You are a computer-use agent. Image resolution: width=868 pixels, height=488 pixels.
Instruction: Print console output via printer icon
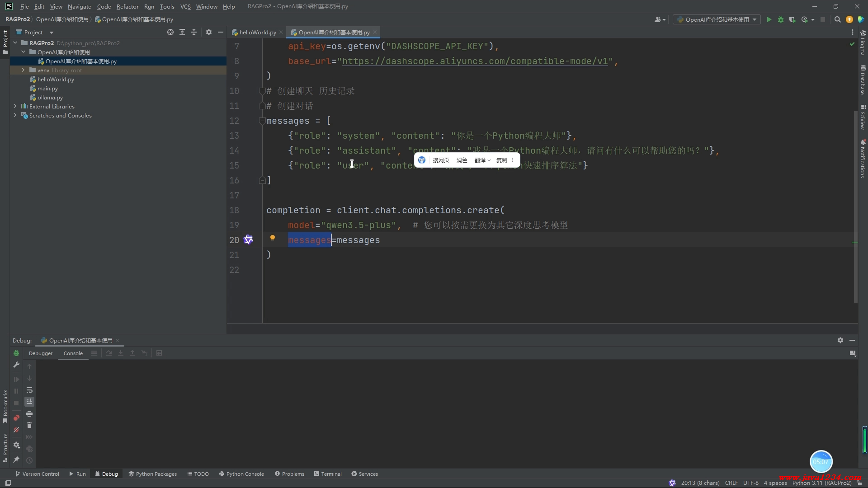(29, 413)
